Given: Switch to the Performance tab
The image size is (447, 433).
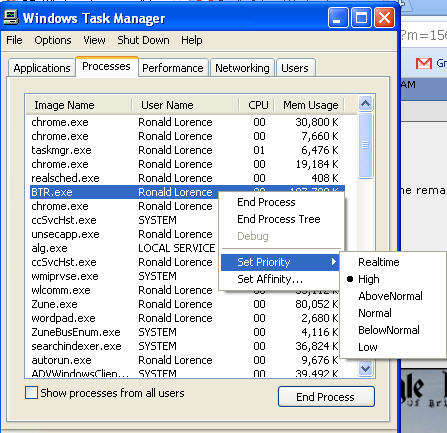Looking at the screenshot, I should pos(173,68).
